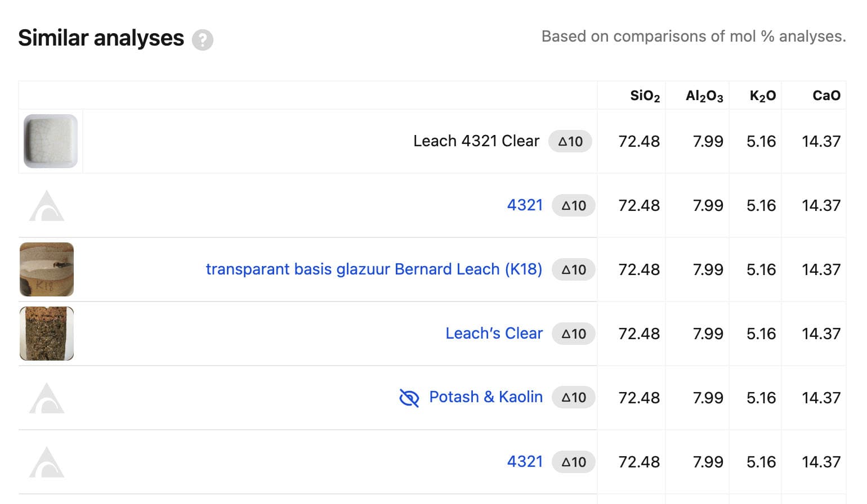The image size is (867, 504).
Task: Open the Potash & Kaolin recipe link
Action: click(486, 397)
